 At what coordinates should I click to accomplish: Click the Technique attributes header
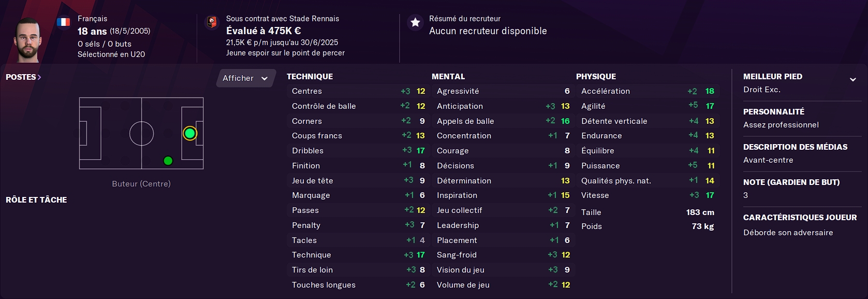310,76
